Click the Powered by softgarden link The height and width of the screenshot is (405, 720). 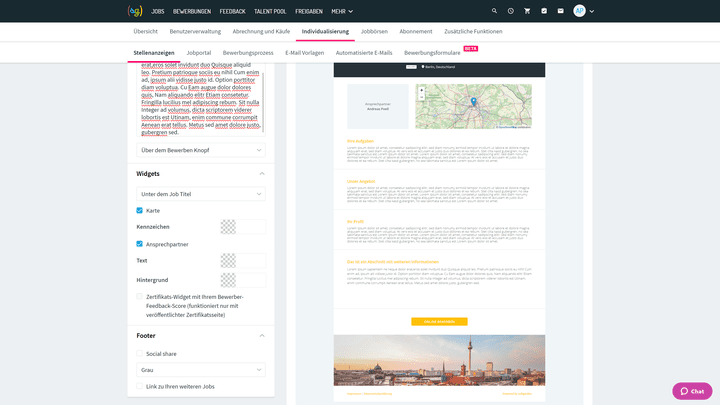517,394
